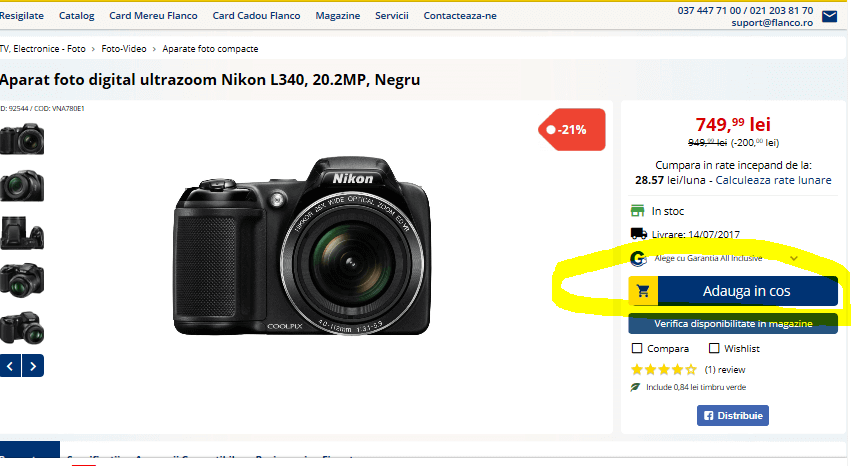Show the previous thumbnail with the left arrow
The image size is (851, 466).
[x=10, y=366]
